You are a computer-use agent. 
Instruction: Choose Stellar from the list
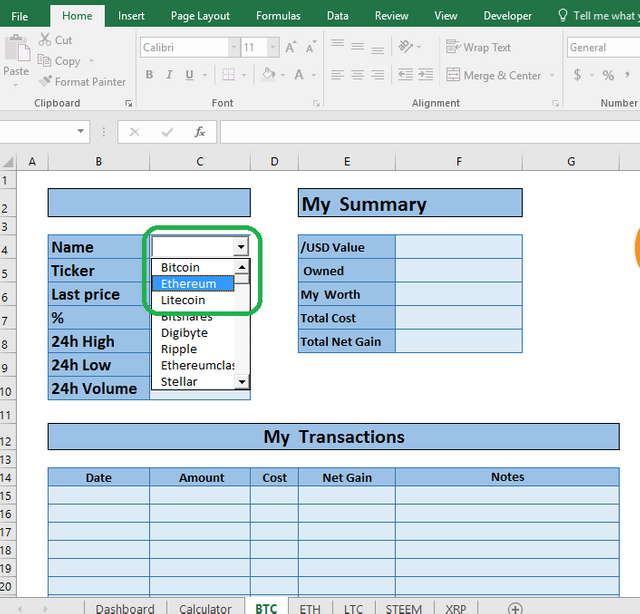pos(193,382)
